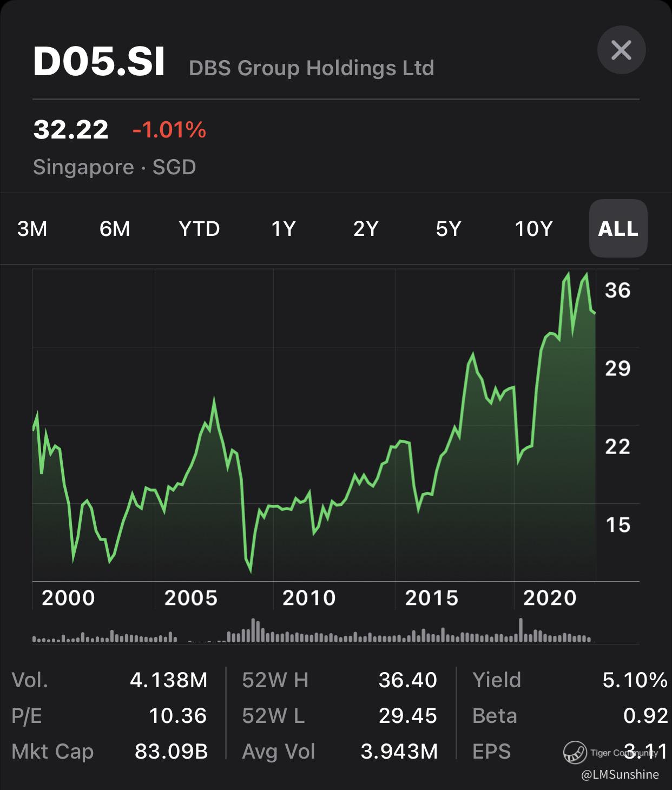
Task: Tap the 52W H value 36.40
Action: pyautogui.click(x=407, y=680)
